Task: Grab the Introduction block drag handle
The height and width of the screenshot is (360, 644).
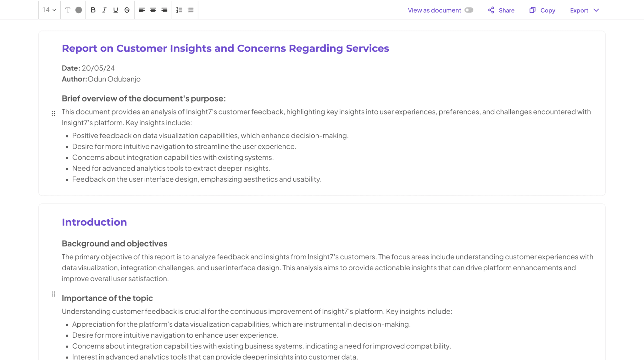Action: (x=53, y=294)
